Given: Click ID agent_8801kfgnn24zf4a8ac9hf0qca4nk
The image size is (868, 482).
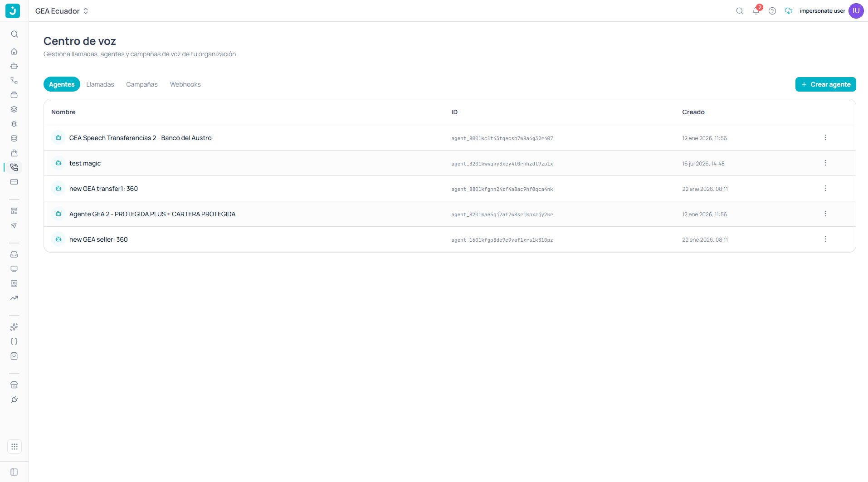Looking at the screenshot, I should [502, 189].
